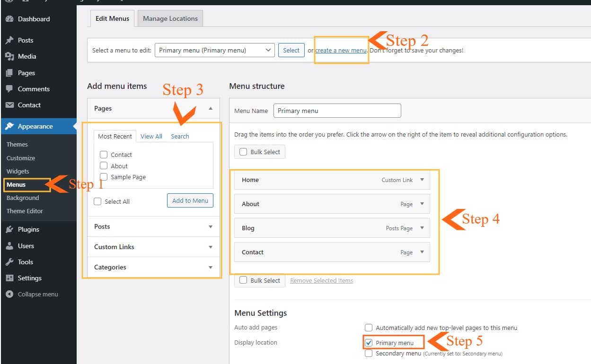Click the Pages stack icon

[x=9, y=73]
